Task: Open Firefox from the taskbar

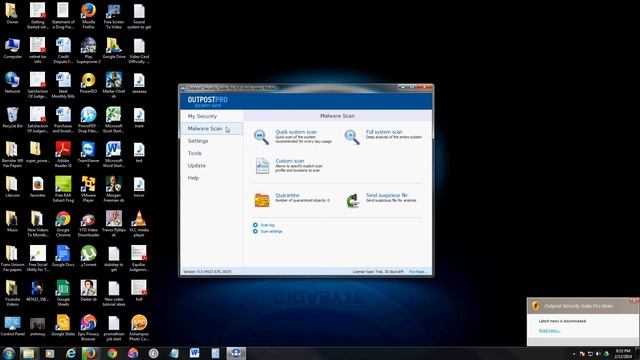Action: [89, 353]
